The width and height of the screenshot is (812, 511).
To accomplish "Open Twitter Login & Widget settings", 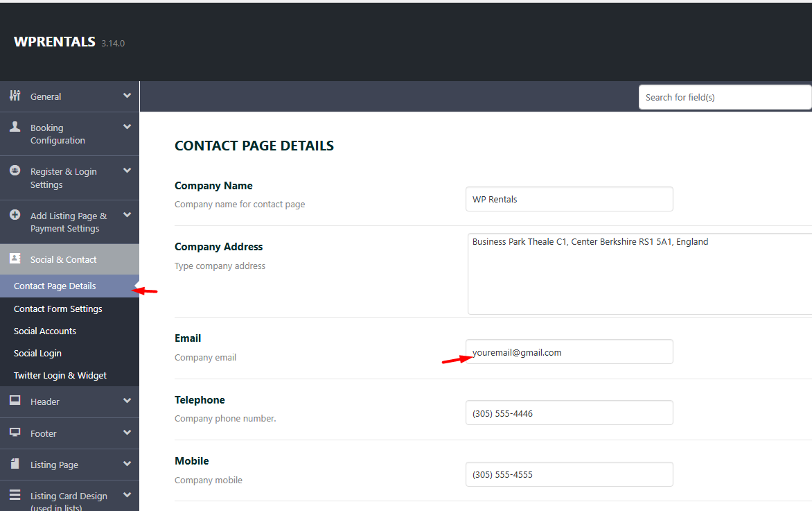I will point(60,375).
